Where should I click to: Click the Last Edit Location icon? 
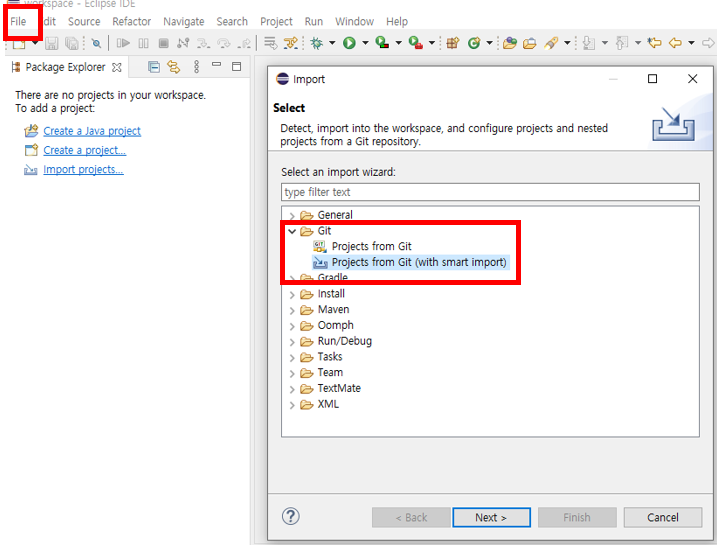pos(655,43)
